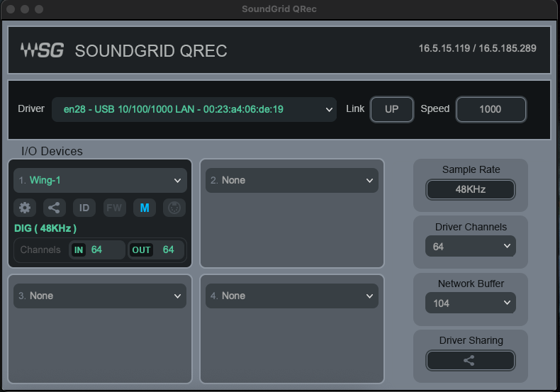Screen dimensions: 560x392
Task: Open the Driver Channels 64 dropdown
Action: pyautogui.click(x=471, y=246)
